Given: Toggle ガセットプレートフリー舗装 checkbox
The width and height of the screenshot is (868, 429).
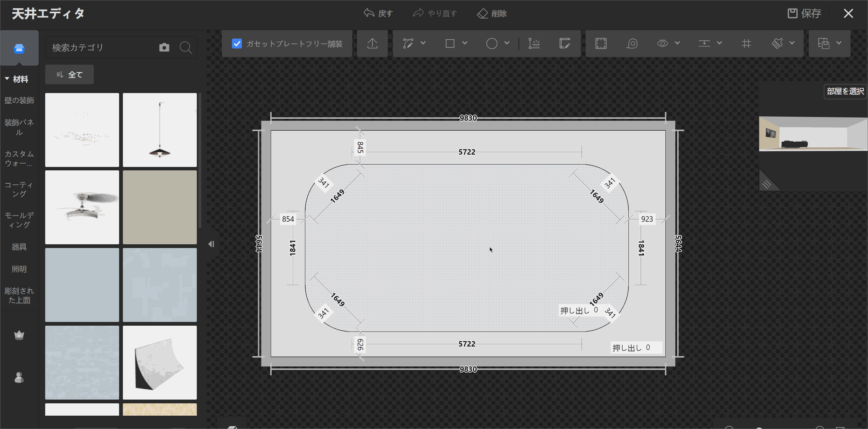Looking at the screenshot, I should click(x=237, y=43).
